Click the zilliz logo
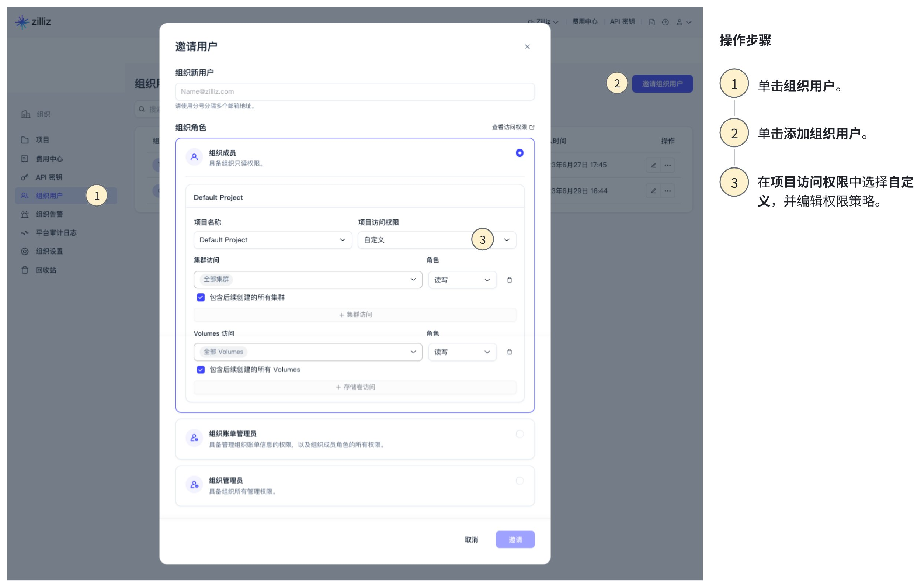Viewport: 921px width, 588px height. click(33, 22)
